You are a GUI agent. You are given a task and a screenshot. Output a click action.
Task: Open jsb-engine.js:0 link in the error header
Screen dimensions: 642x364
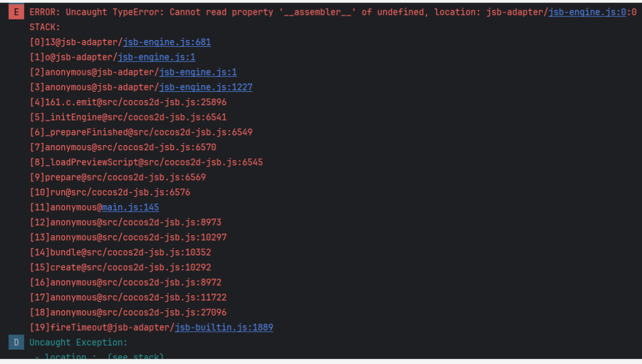pyautogui.click(x=587, y=12)
